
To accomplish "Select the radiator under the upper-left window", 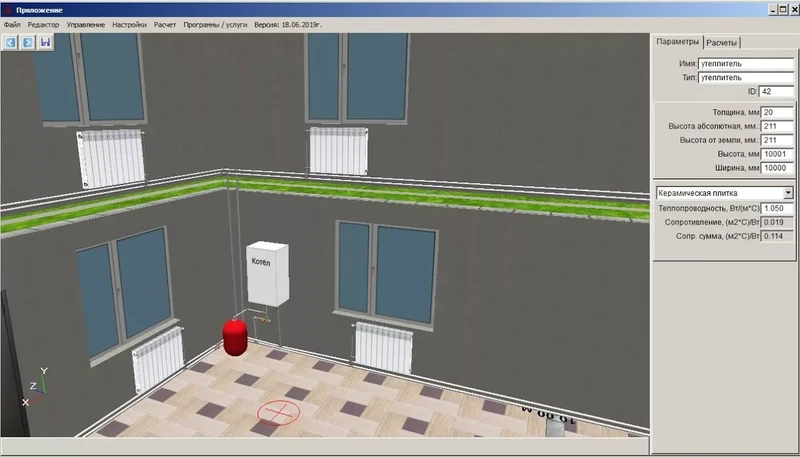I will [111, 158].
